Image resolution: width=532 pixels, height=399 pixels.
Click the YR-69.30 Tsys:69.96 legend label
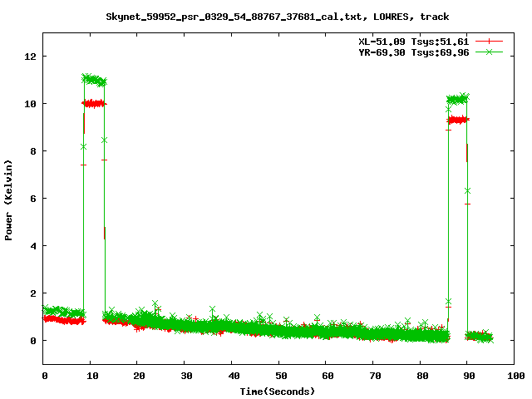click(414, 52)
